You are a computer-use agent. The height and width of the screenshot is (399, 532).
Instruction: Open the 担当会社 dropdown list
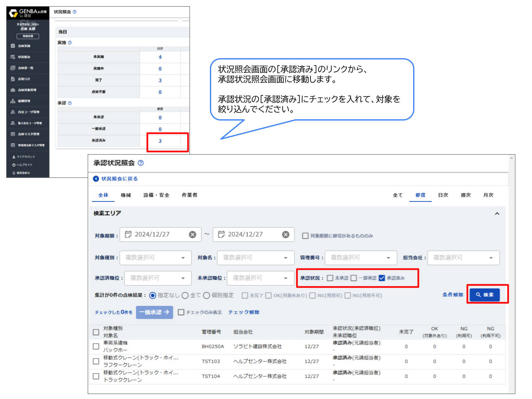463,258
